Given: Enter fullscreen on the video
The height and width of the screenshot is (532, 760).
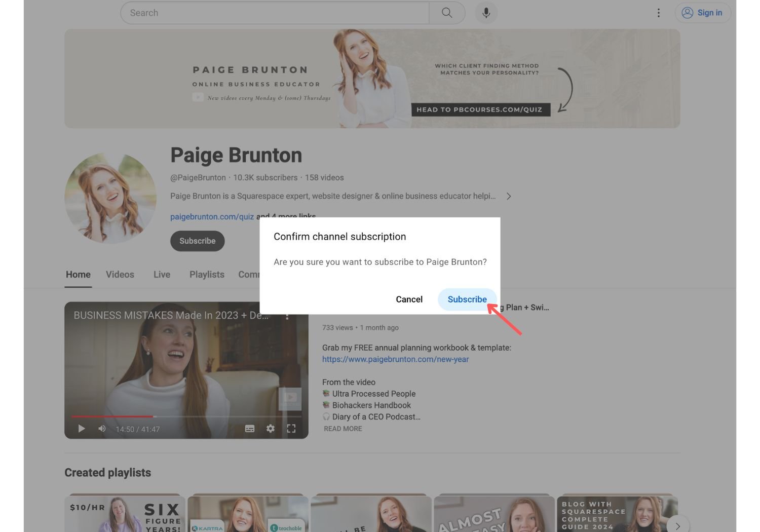Looking at the screenshot, I should (291, 429).
